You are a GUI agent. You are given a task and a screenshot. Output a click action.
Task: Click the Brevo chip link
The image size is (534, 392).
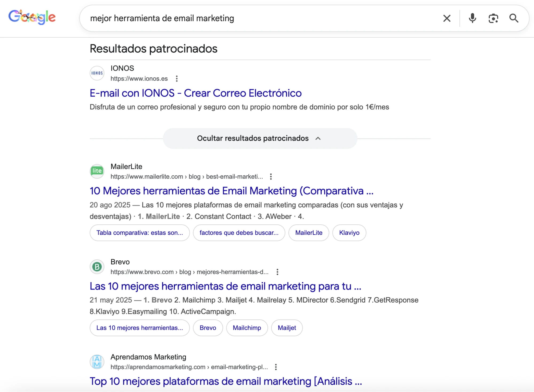(208, 328)
